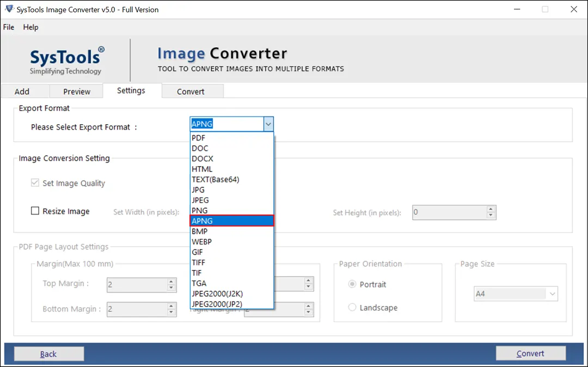
Task: Select DOCX export format
Action: 232,158
